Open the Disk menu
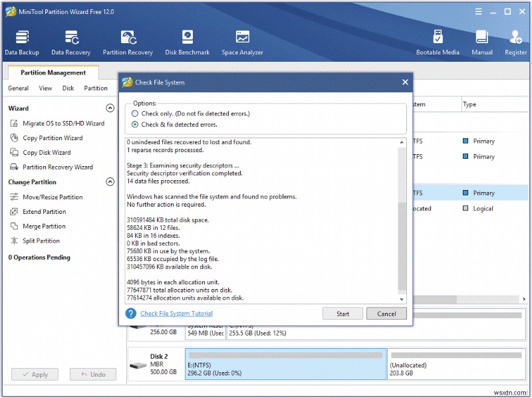This screenshot has height=398, width=532. (68, 88)
